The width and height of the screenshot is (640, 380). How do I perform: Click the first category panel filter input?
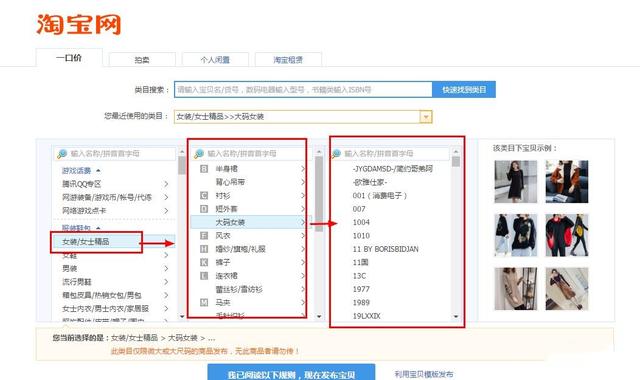pyautogui.click(x=115, y=154)
